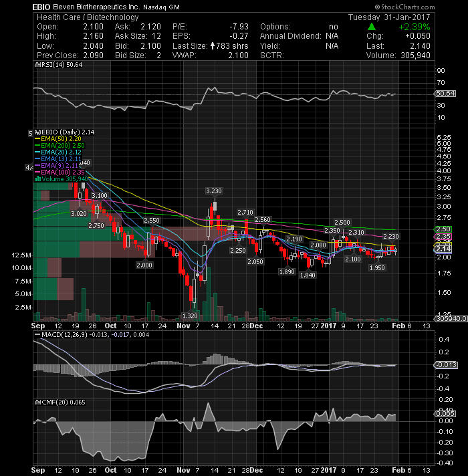Click the SCTR label

272,55
